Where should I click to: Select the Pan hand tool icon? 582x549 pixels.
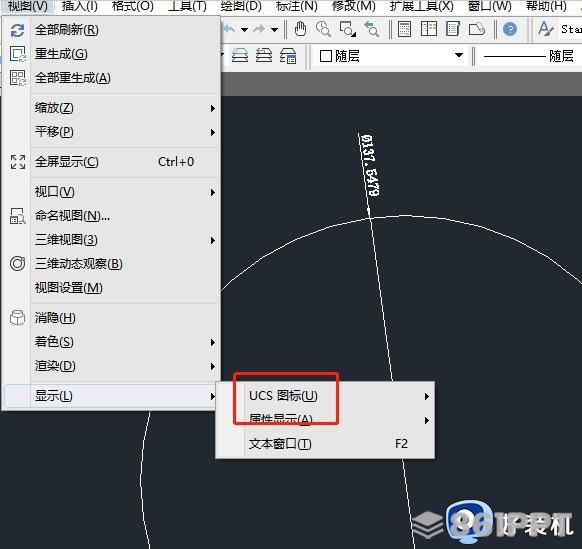coord(300,29)
